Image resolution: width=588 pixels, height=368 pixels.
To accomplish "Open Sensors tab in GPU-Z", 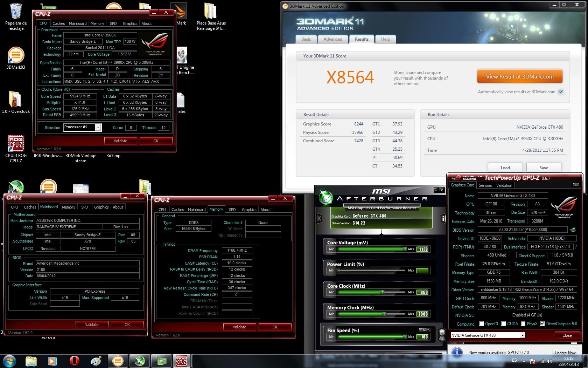I will coord(485,185).
